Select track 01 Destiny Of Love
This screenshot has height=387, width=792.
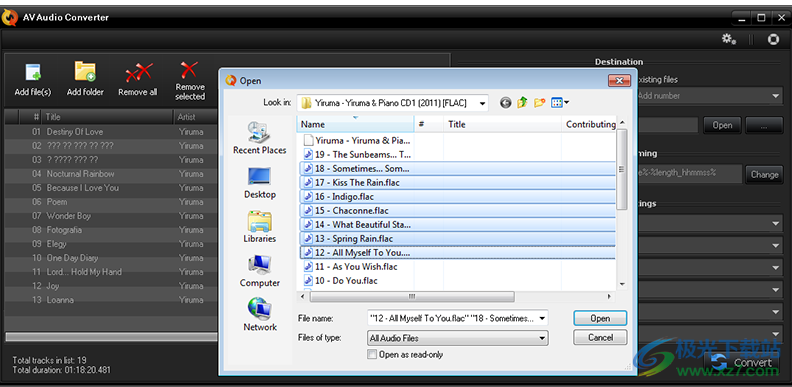pyautogui.click(x=111, y=132)
